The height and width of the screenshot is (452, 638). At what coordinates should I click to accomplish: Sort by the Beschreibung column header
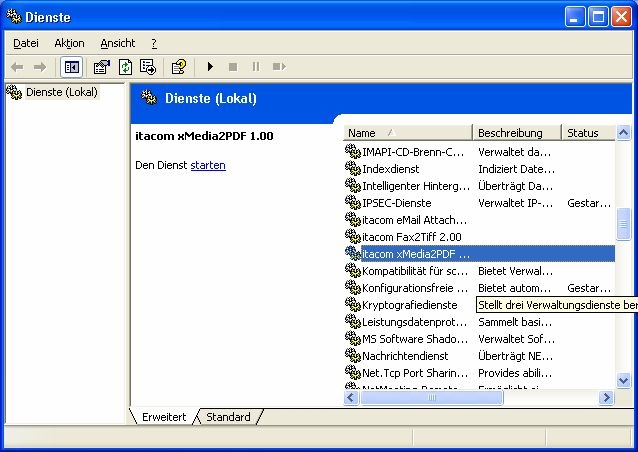pyautogui.click(x=516, y=133)
